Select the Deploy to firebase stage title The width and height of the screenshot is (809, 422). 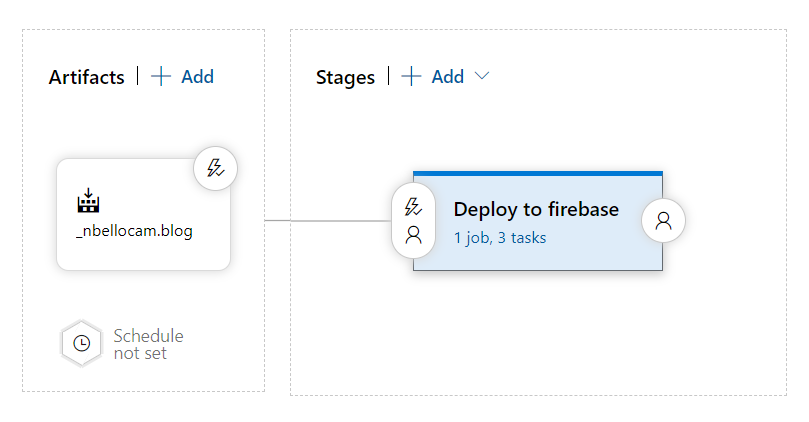[536, 209]
